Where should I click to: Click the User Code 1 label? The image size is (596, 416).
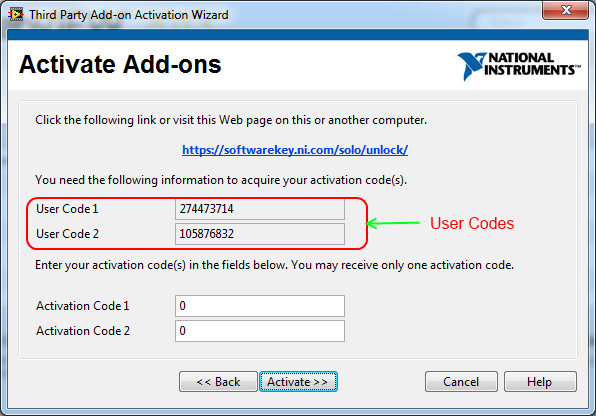[x=67, y=209]
